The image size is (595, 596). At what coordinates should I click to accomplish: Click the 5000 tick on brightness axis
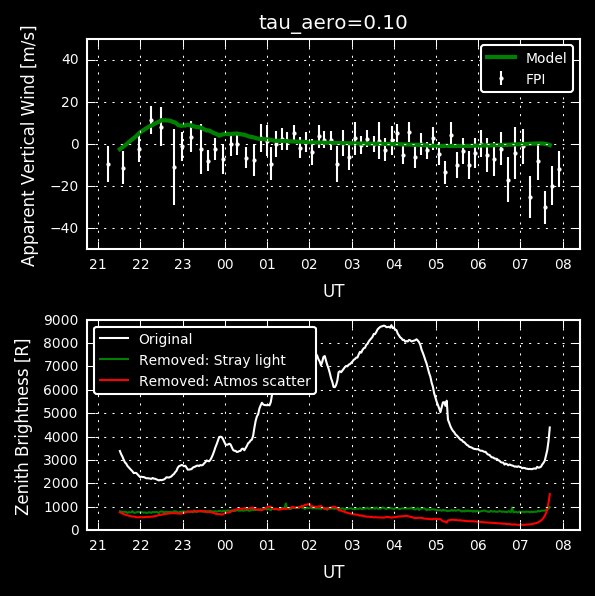(61, 413)
